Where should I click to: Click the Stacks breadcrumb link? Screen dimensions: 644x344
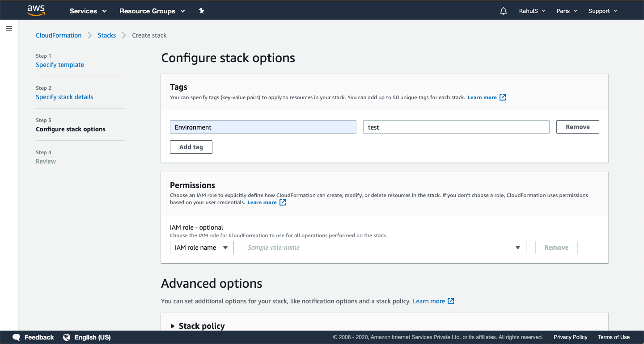coord(107,35)
